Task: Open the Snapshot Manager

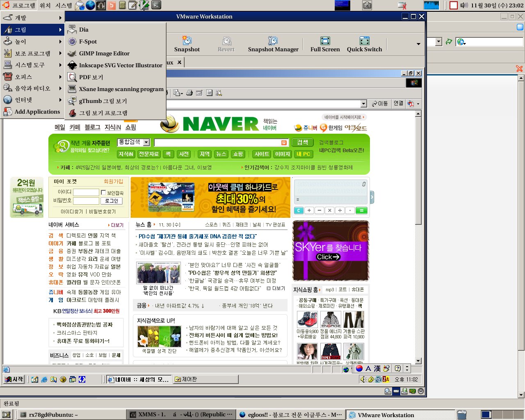Action: [x=273, y=44]
